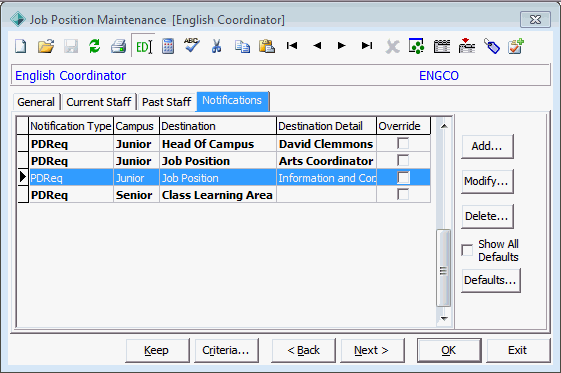Select the Head Of Campus cell
The width and height of the screenshot is (561, 373).
tap(218, 144)
